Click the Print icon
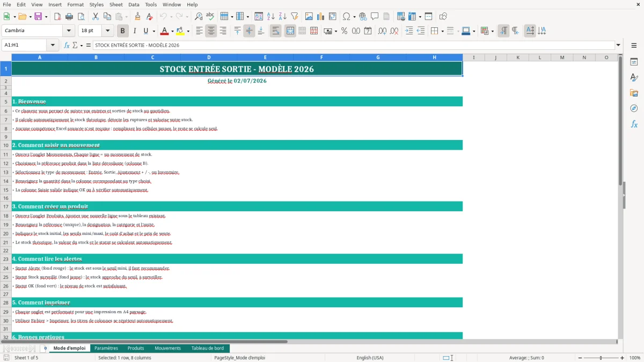The image size is (644, 362). pyautogui.click(x=69, y=17)
